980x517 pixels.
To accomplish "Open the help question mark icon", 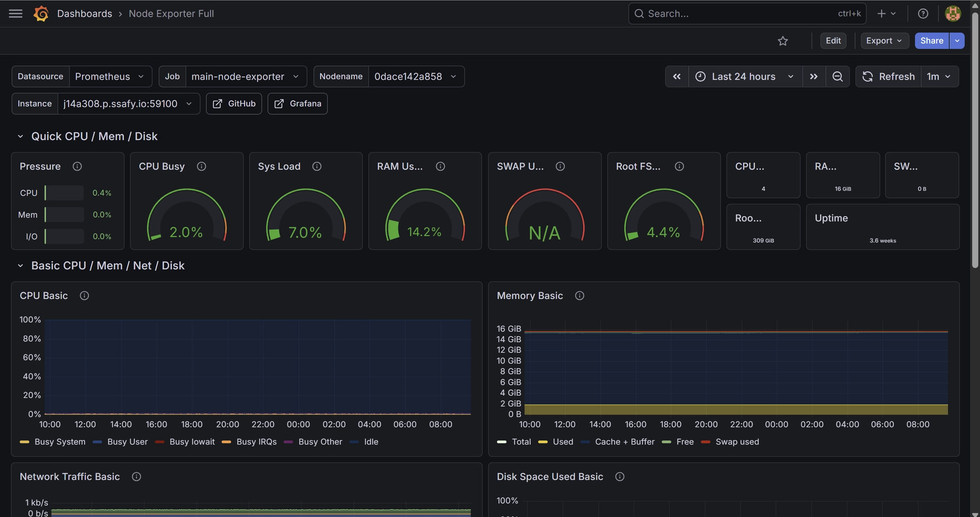I will pos(923,13).
